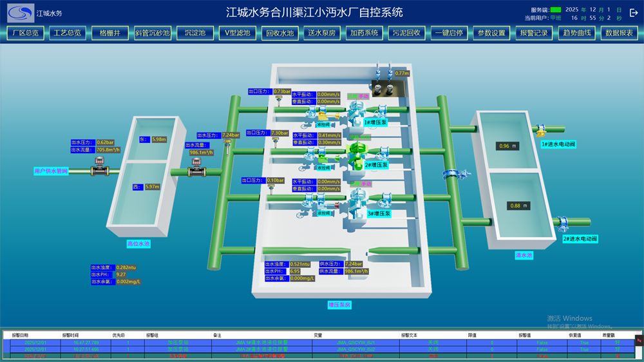
Task: Open the 趋势曲线 view
Action: tap(576, 33)
